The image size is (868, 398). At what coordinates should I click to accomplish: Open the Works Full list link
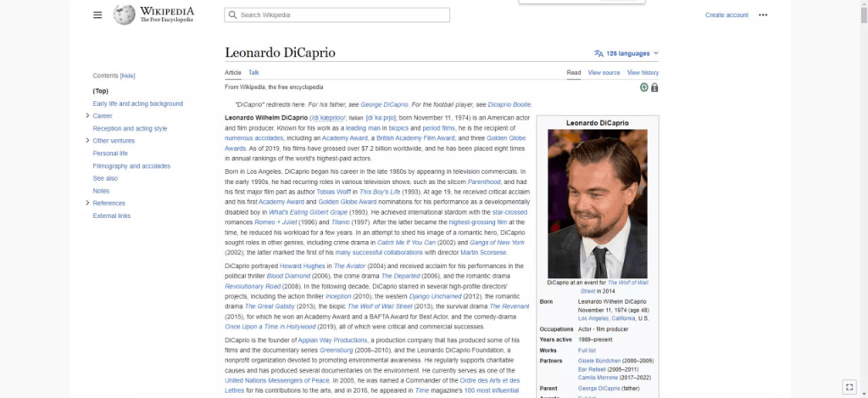(587, 350)
